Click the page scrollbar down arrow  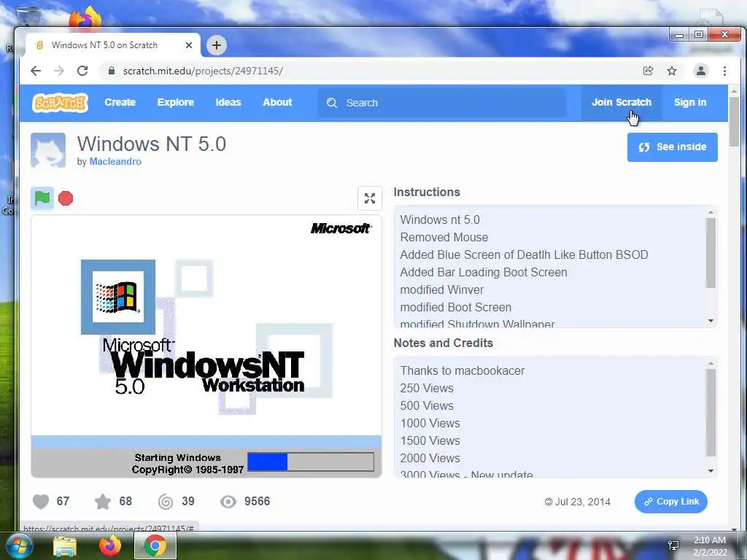pyautogui.click(x=734, y=528)
